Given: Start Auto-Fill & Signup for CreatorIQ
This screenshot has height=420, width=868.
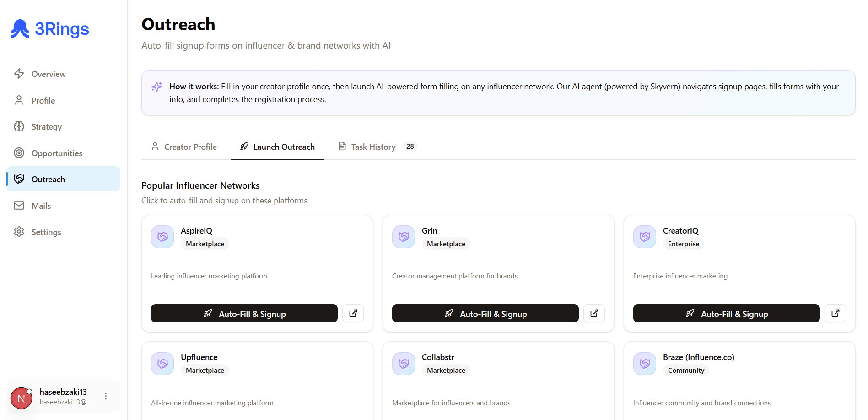Looking at the screenshot, I should coord(726,313).
